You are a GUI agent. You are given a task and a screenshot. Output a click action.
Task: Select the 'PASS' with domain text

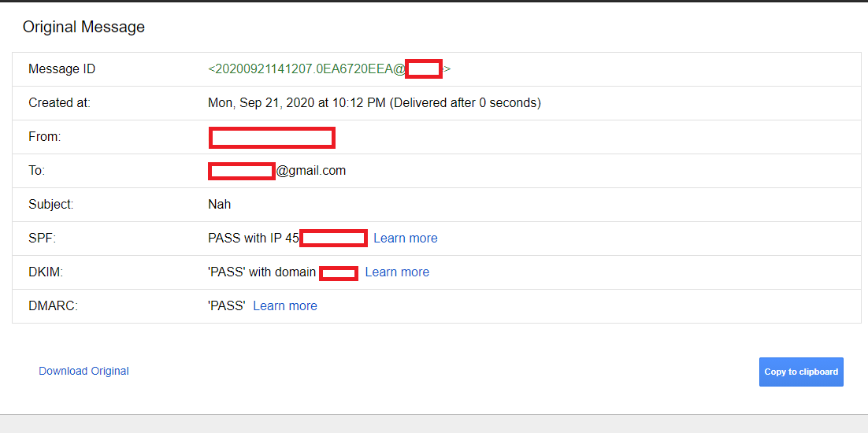[x=262, y=272]
